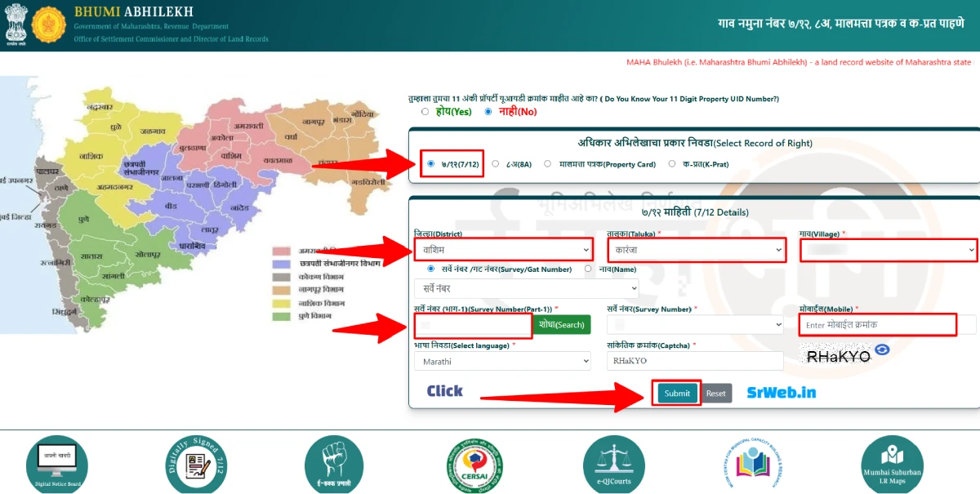Image resolution: width=980 pixels, height=494 pixels.
Task: Click वर्धा district on the map
Action: point(292,136)
